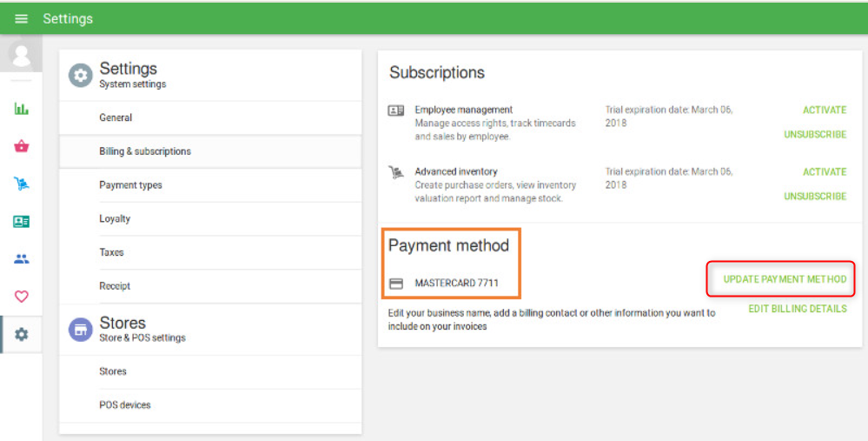Open the hamburger navigation menu
The width and height of the screenshot is (868, 441).
coord(21,18)
